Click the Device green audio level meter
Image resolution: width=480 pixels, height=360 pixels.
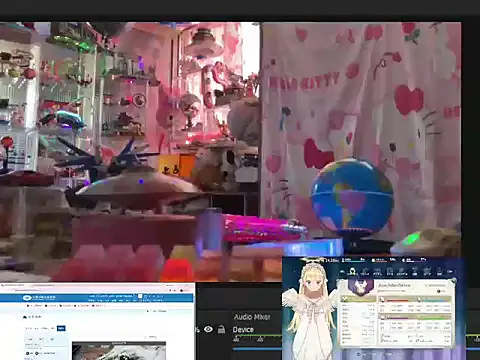click(x=257, y=336)
